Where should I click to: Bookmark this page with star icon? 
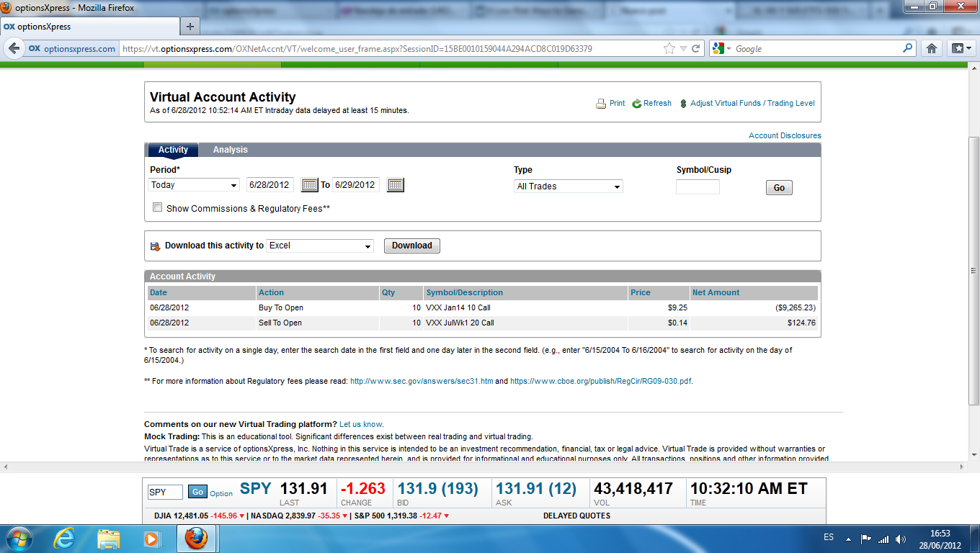(669, 48)
